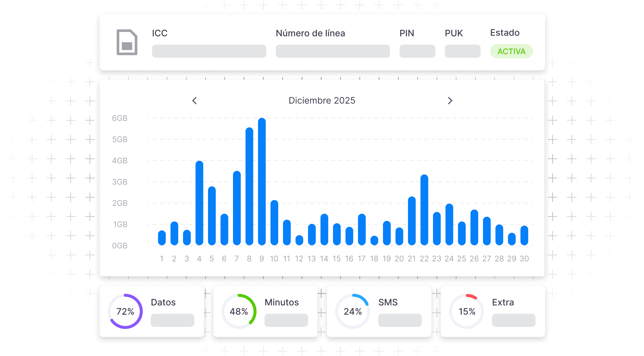Select the Número de línea field
The image size is (644, 356).
point(333,51)
